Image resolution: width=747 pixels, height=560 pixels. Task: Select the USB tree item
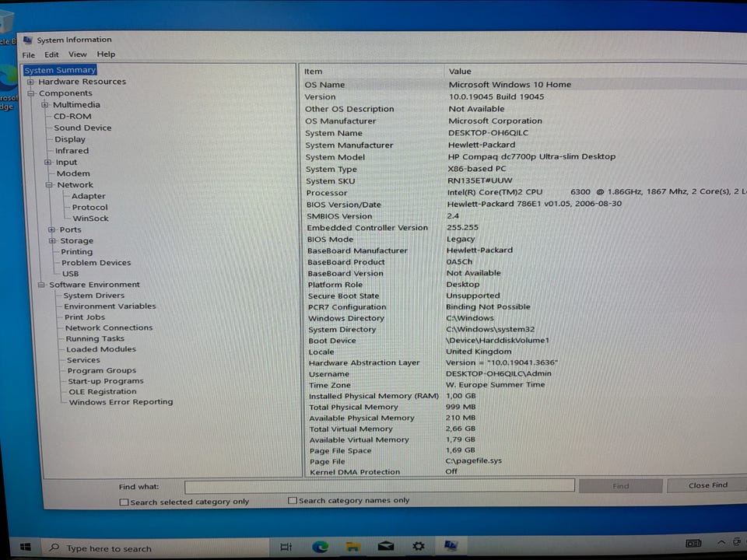(x=71, y=274)
